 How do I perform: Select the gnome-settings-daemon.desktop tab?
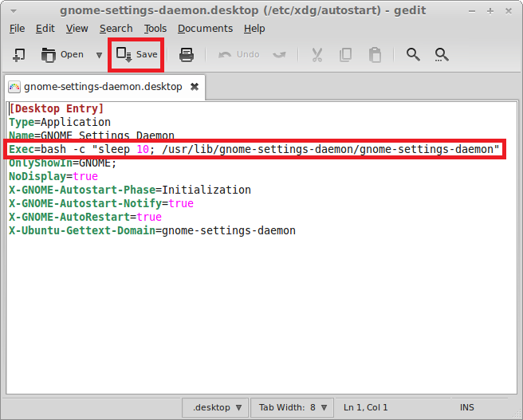pyautogui.click(x=103, y=87)
